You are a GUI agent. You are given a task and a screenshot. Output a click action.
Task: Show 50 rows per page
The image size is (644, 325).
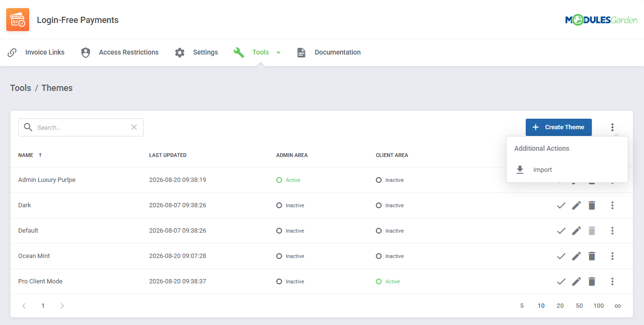pos(579,306)
